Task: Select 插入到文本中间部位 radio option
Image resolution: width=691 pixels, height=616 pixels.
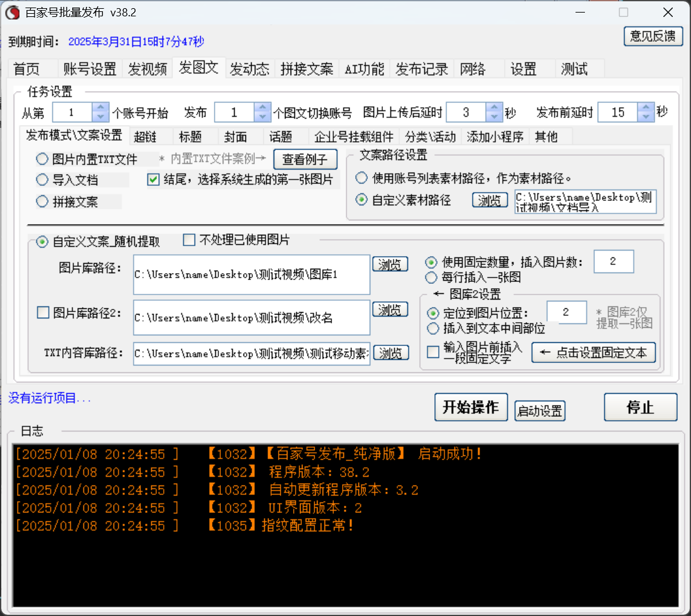Action: [433, 328]
